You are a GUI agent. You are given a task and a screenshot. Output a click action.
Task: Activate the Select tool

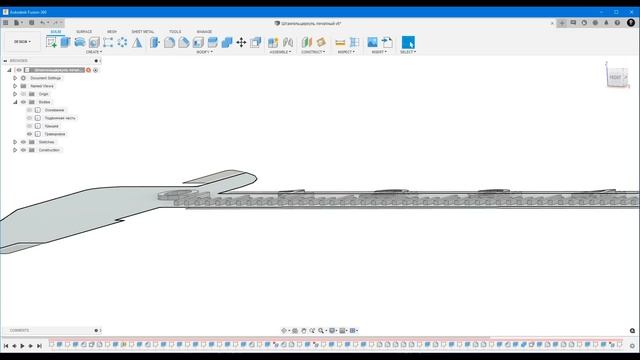coord(408,42)
